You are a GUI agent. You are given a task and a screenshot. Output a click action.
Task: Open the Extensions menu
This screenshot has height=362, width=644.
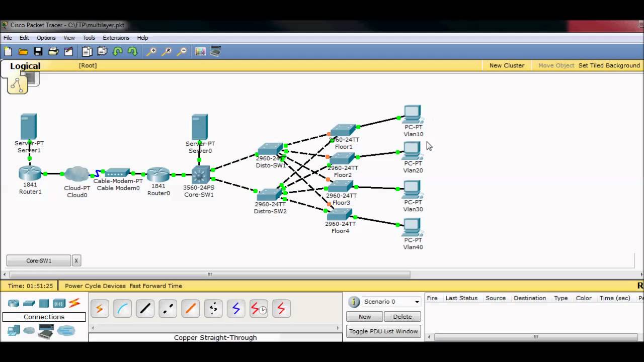[116, 38]
